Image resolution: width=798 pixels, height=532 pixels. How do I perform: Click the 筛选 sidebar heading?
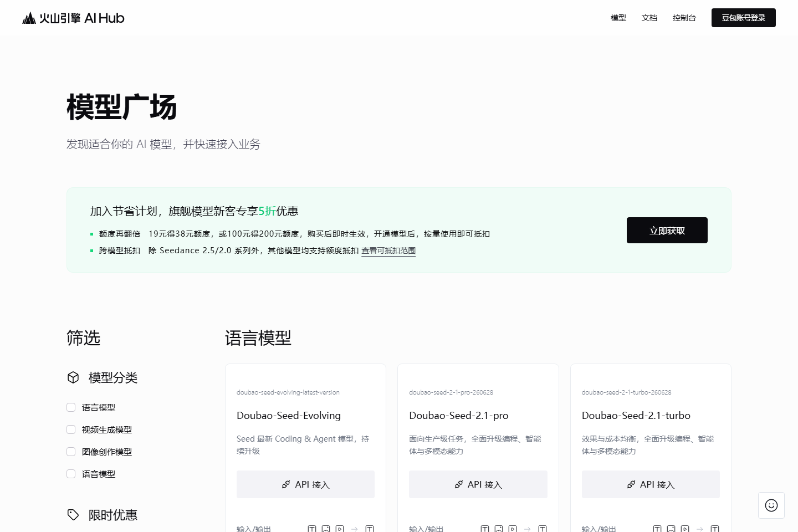84,337
